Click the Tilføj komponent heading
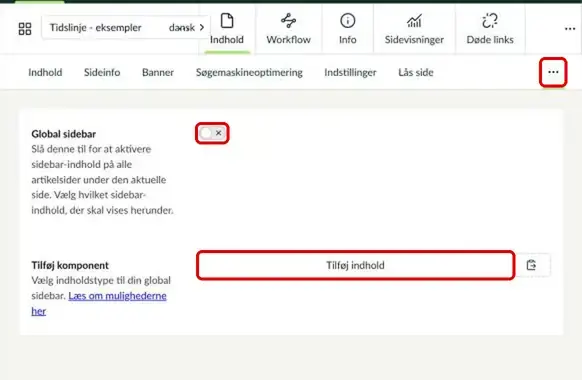This screenshot has width=582, height=380. coord(70,265)
